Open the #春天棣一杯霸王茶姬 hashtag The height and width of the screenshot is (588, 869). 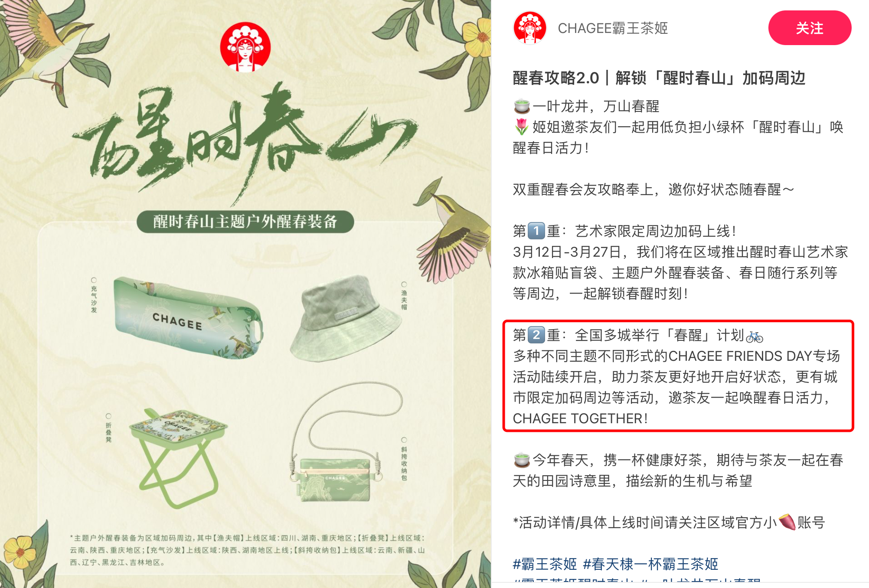[x=650, y=564]
